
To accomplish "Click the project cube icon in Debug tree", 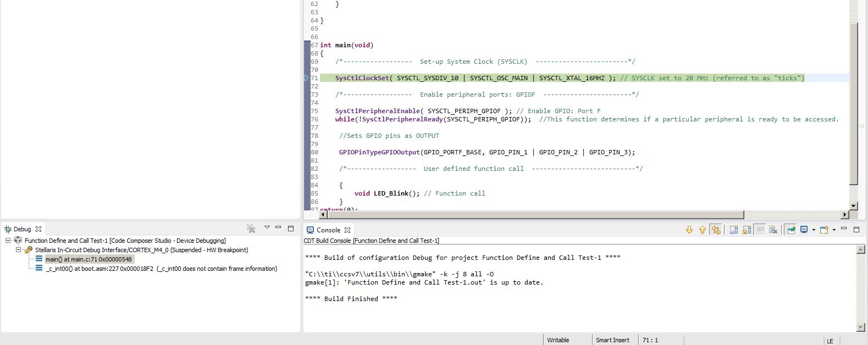I will click(18, 240).
